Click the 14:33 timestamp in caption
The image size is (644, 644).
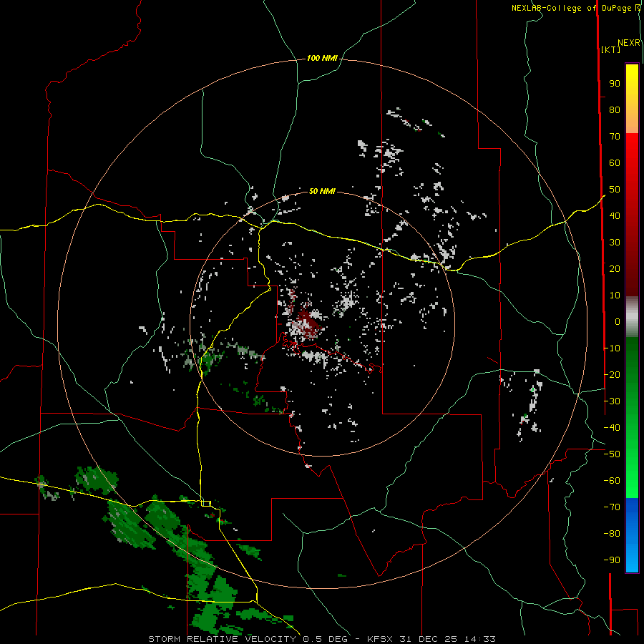[480, 639]
